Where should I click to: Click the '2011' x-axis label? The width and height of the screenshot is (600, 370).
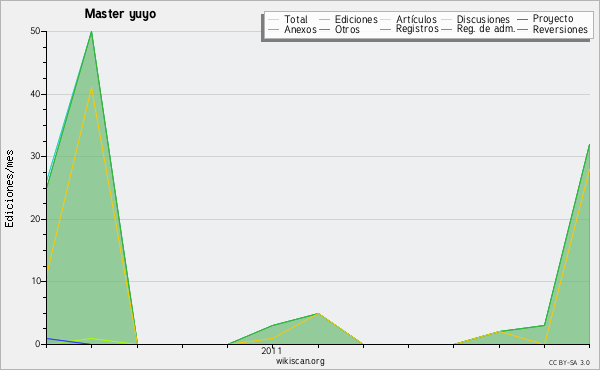(x=272, y=350)
